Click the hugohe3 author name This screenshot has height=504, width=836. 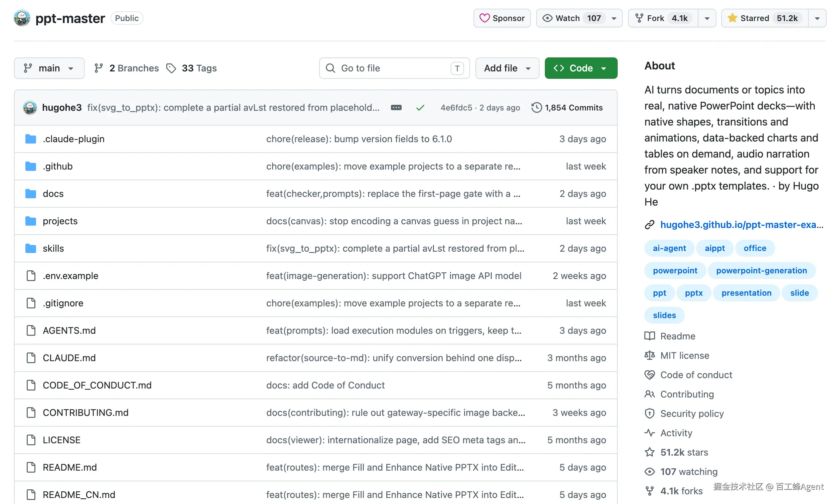pyautogui.click(x=62, y=107)
